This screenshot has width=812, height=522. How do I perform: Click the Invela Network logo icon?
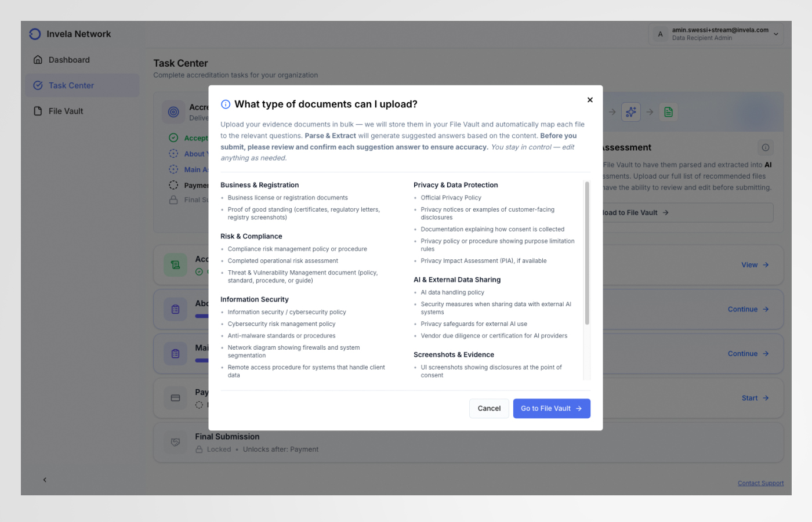[x=35, y=34]
